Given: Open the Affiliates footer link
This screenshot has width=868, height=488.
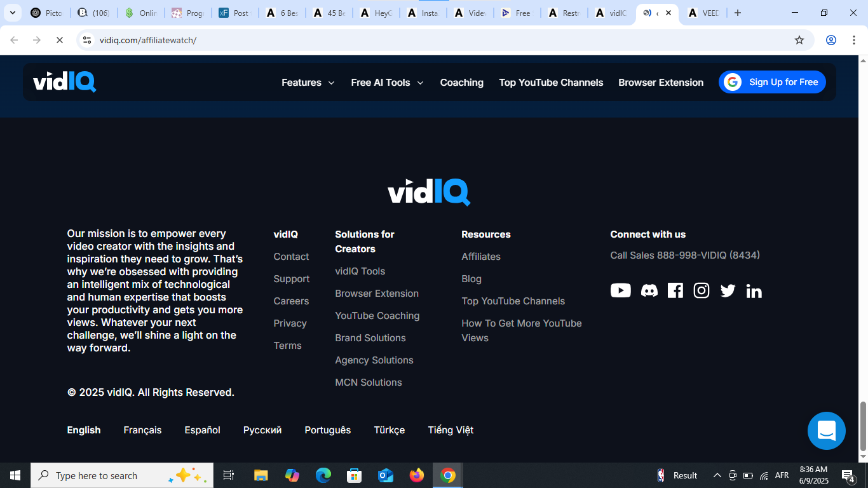Looking at the screenshot, I should point(481,257).
